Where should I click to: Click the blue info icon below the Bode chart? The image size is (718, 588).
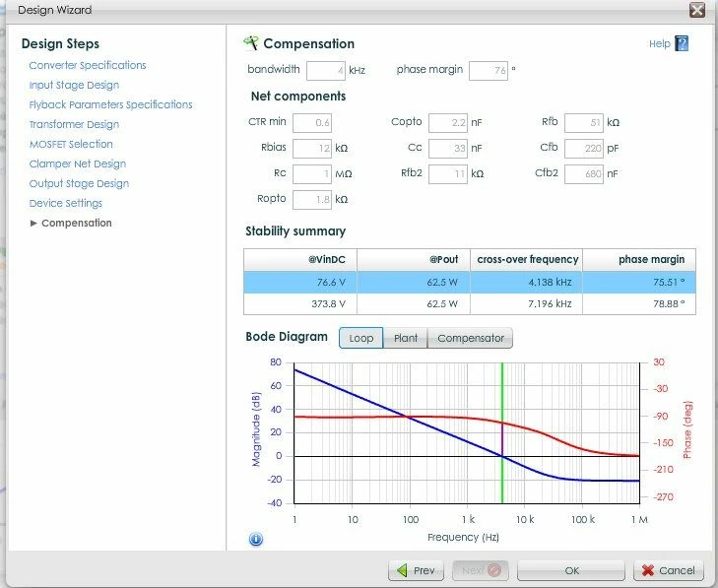[256, 539]
